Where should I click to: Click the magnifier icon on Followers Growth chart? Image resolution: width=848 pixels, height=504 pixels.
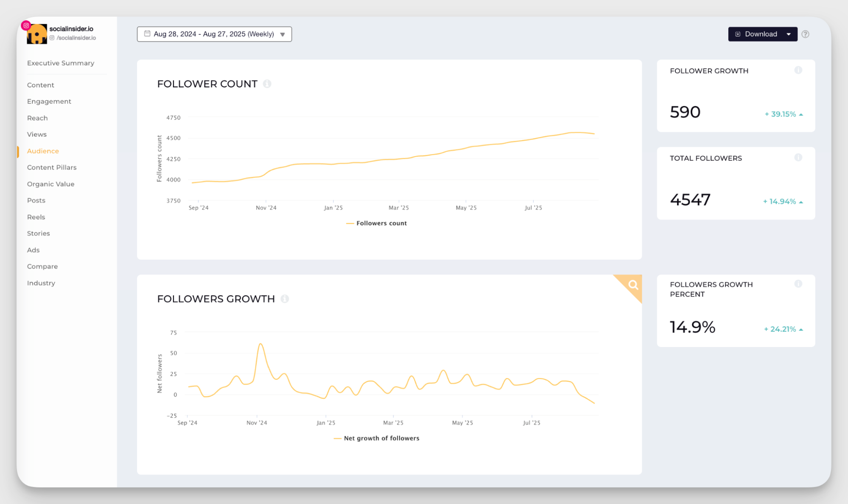click(x=633, y=285)
